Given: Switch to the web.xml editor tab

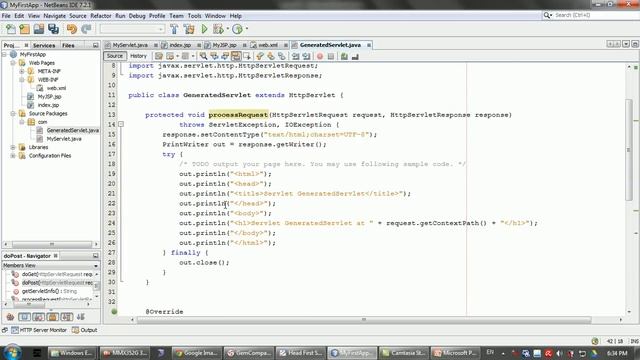Looking at the screenshot, I should click(x=268, y=45).
